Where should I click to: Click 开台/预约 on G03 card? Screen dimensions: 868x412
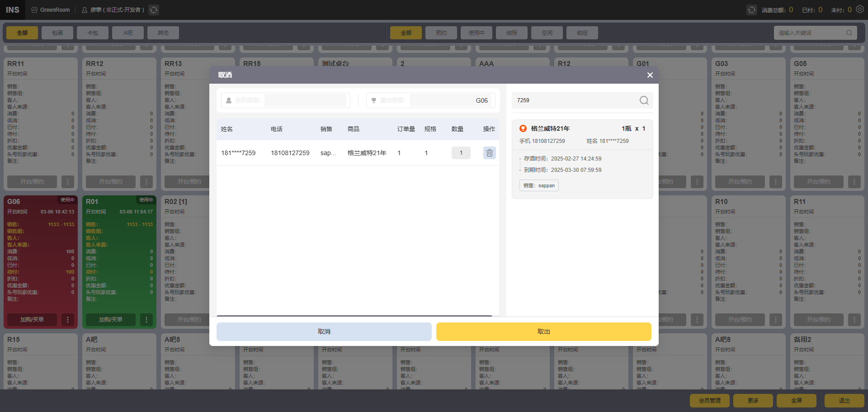coord(740,182)
